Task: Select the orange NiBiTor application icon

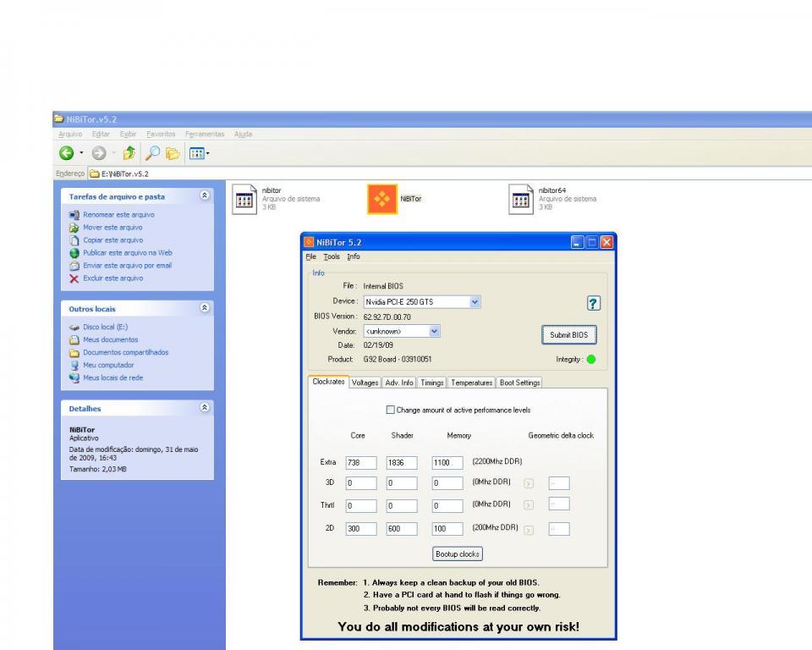Action: 382,199
